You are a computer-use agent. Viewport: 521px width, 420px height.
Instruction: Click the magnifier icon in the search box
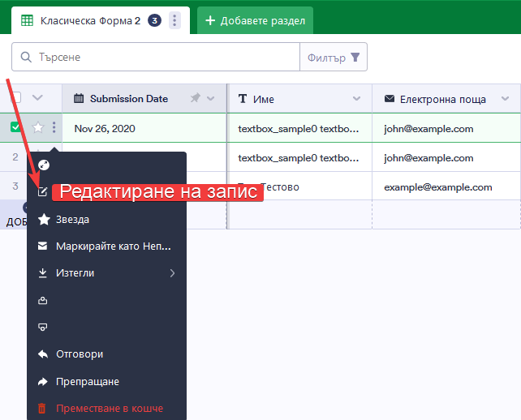[26, 57]
